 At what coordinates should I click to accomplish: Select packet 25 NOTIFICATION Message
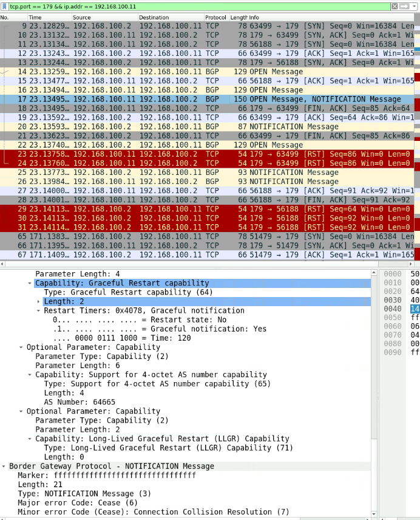(207, 173)
